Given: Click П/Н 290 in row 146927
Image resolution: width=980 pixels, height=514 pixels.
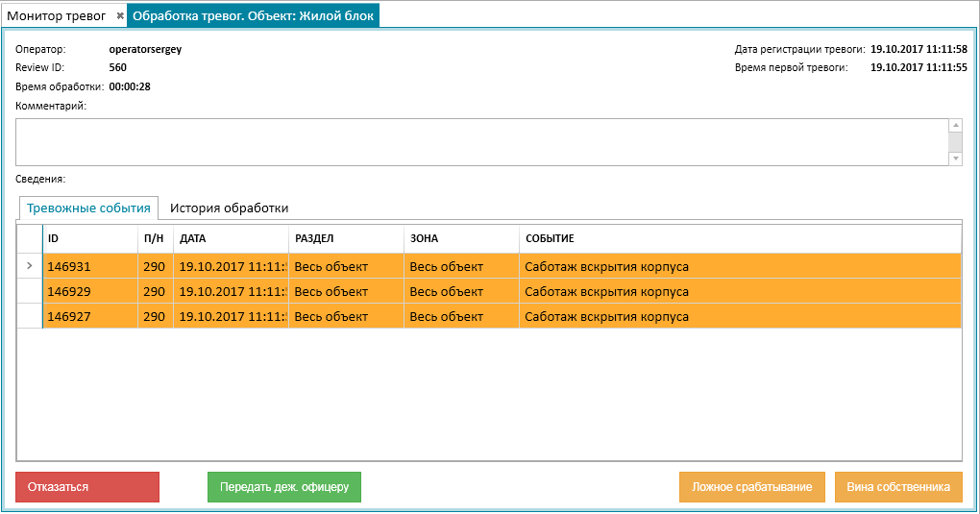Looking at the screenshot, I should tap(156, 316).
